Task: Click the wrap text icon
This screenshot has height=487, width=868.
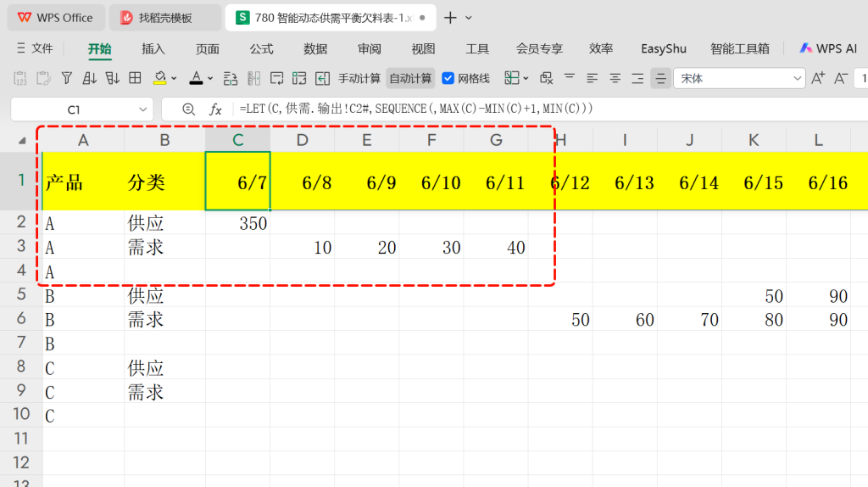Action: click(276, 79)
